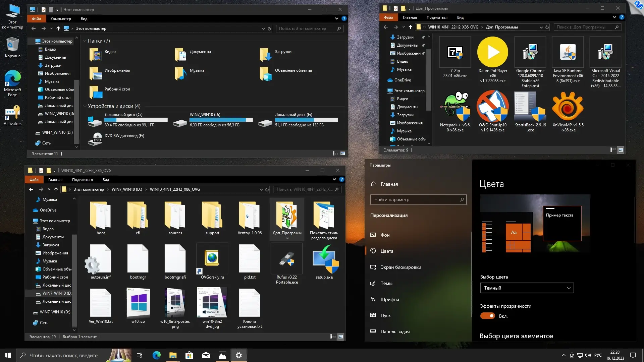Switch to large icons view in WIN10 folder
Viewport: 644px width, 362px height.
(x=341, y=337)
